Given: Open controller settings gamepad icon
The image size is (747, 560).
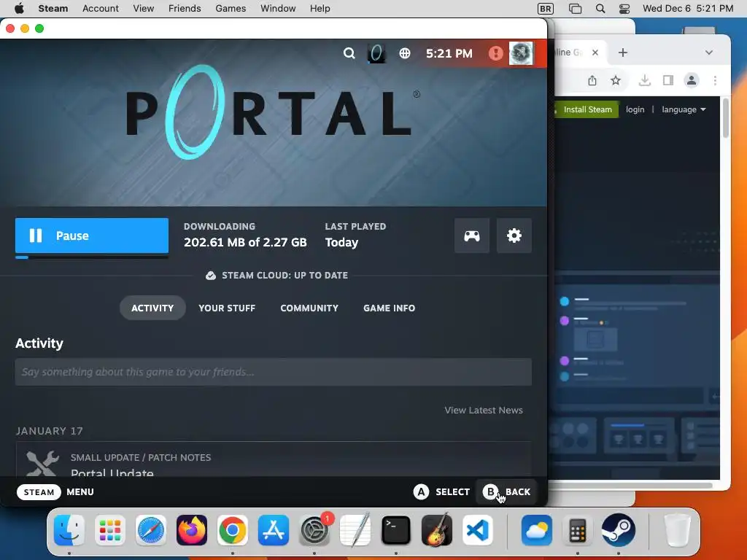Looking at the screenshot, I should [x=472, y=236].
